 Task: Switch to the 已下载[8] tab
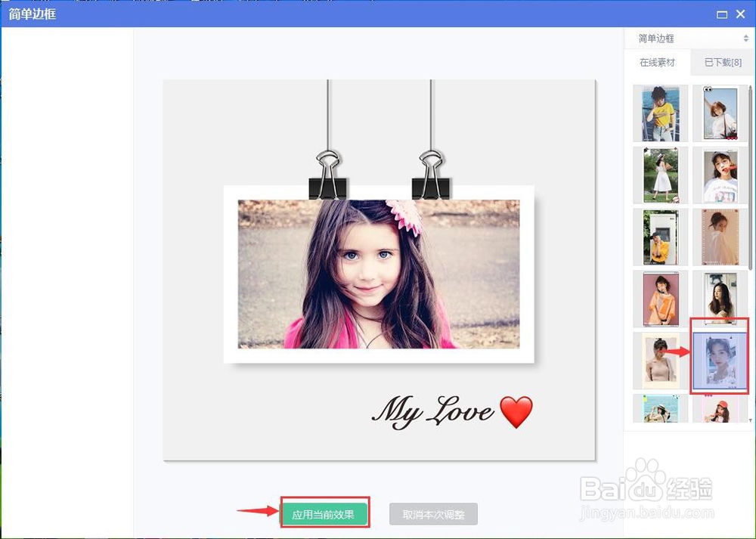click(x=722, y=62)
